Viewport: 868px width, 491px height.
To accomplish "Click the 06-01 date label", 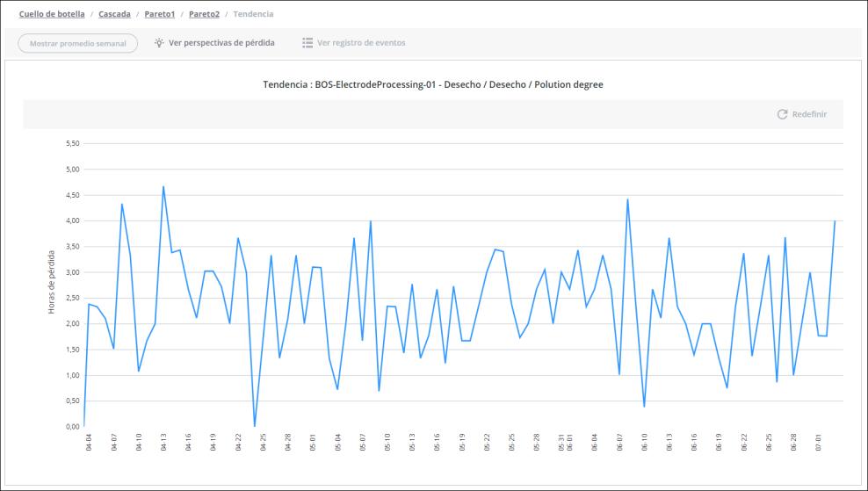I will (569, 443).
